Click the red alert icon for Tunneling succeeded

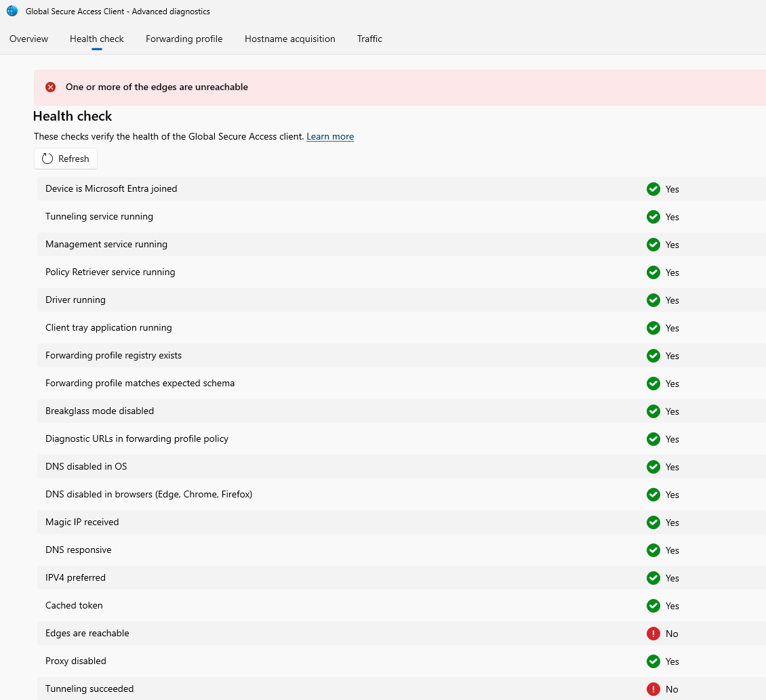click(x=653, y=689)
